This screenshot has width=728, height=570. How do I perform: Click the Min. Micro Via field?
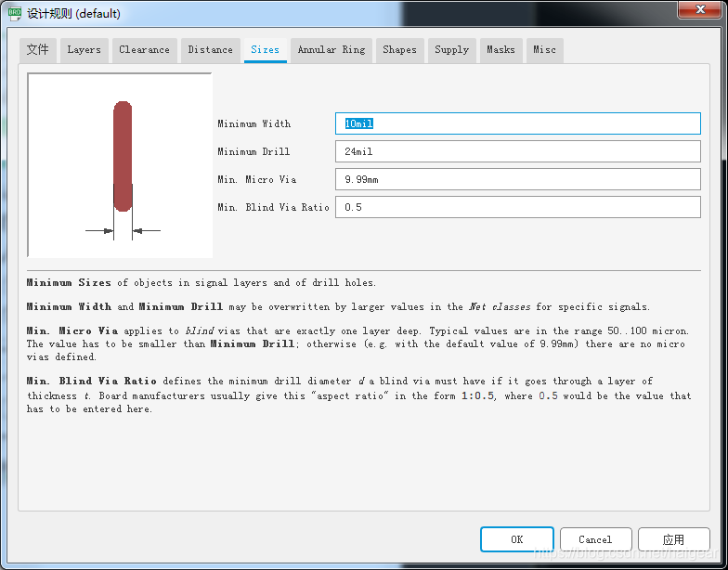(517, 179)
